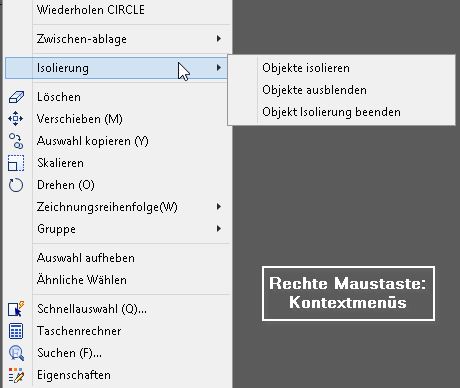460x388 pixels.
Task: Click the calculator icon beside Taschenrechner
Action: pyautogui.click(x=16, y=331)
